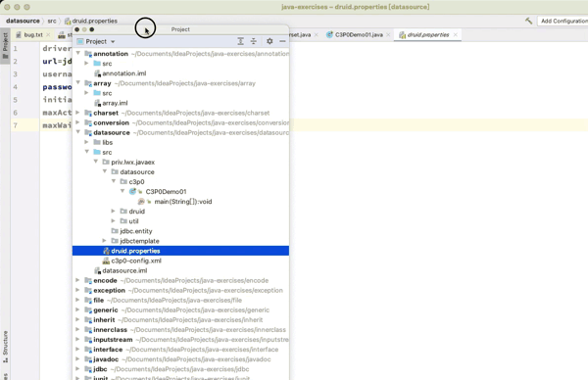Expand the jdbctemplate package

click(x=105, y=241)
